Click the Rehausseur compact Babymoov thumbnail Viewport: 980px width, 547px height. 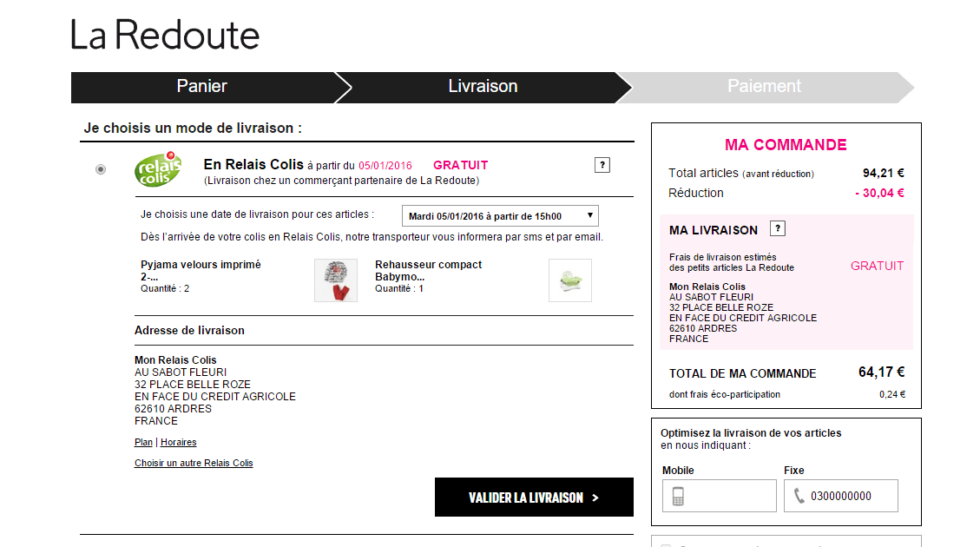(x=569, y=280)
